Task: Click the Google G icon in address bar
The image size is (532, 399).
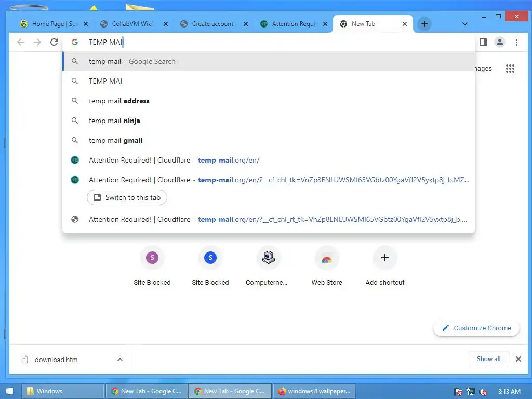Action: (x=75, y=42)
